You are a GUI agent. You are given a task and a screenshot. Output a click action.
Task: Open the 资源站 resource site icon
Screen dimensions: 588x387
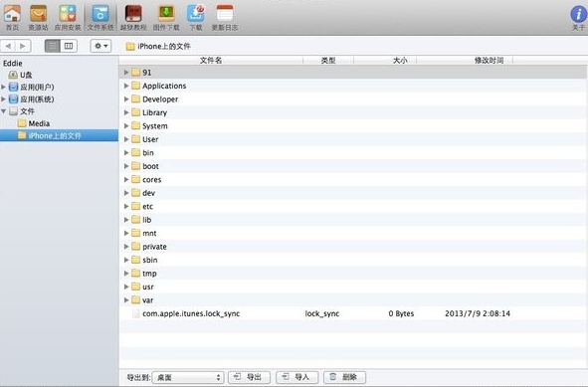38,17
